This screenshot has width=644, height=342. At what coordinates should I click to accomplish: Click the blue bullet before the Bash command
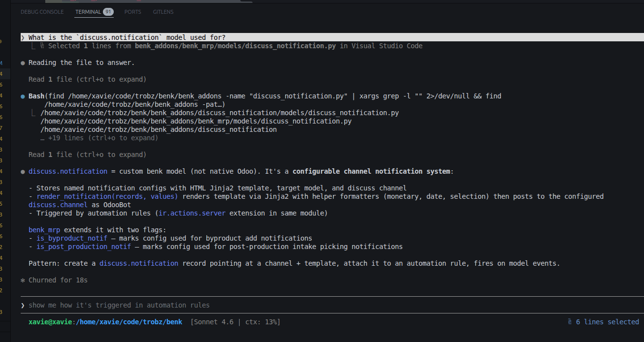[x=23, y=96]
